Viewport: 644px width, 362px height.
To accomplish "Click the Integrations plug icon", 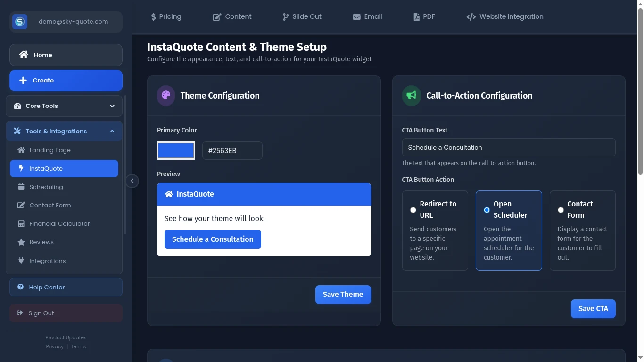I will coord(21,261).
